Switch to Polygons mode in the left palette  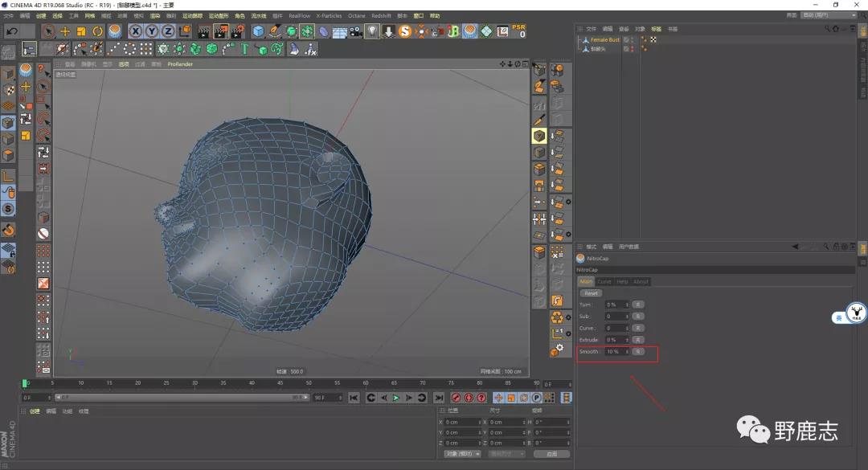point(8,153)
